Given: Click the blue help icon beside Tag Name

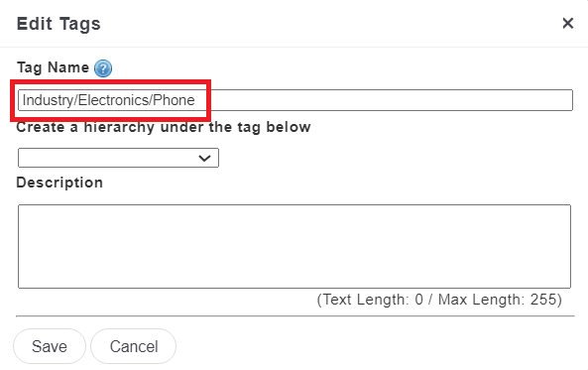Looking at the screenshot, I should pos(103,68).
